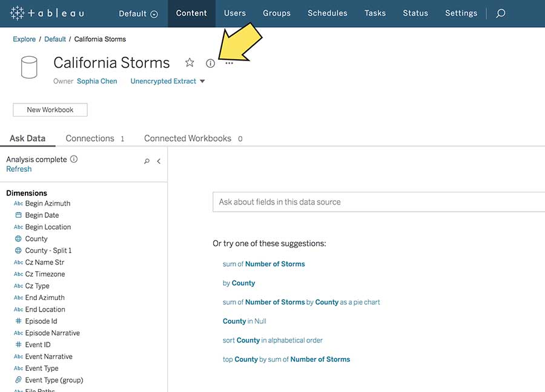Favorite California Storms with the star icon

tap(190, 62)
